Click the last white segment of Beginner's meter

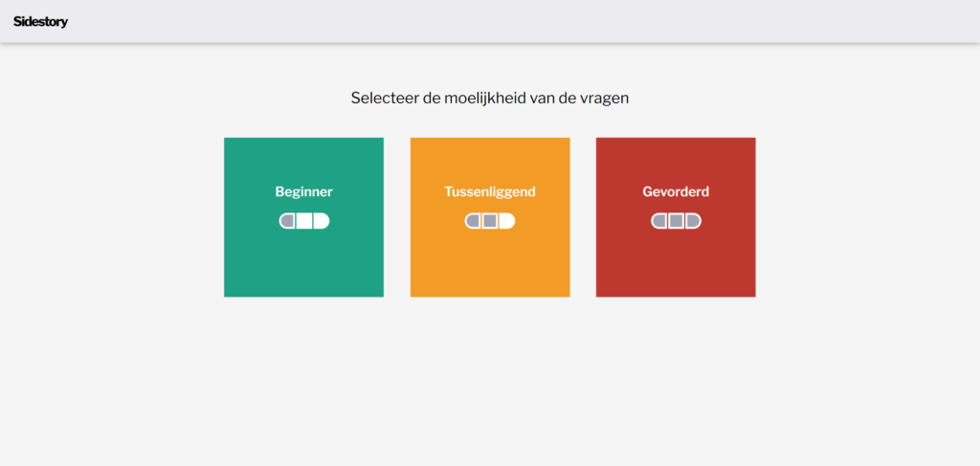pos(321,221)
